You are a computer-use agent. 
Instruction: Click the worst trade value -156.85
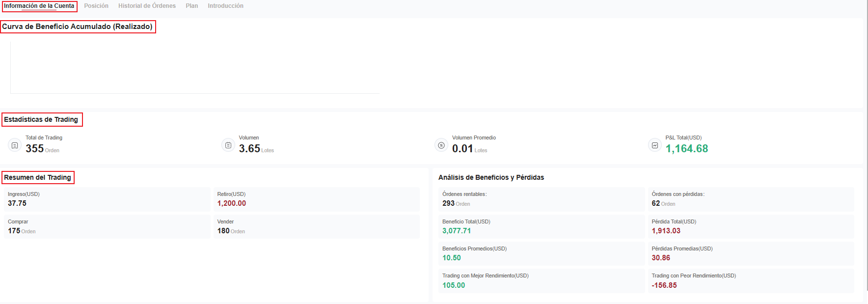click(x=664, y=285)
